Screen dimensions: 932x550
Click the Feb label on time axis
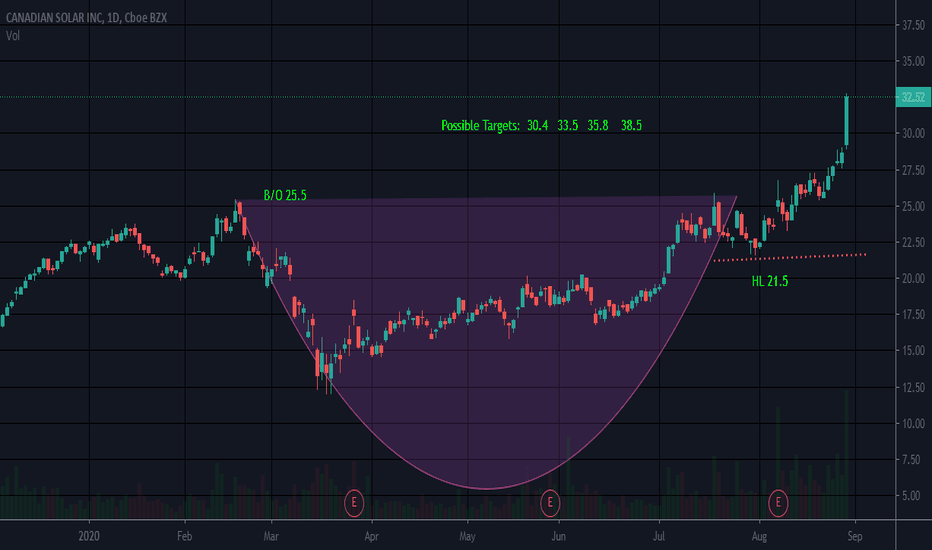point(184,536)
